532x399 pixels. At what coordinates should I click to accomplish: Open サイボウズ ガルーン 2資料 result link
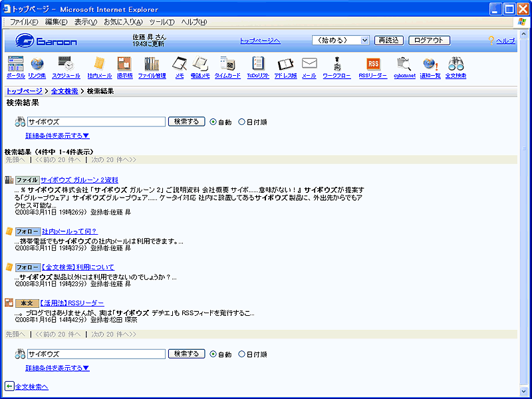pyautogui.click(x=79, y=180)
